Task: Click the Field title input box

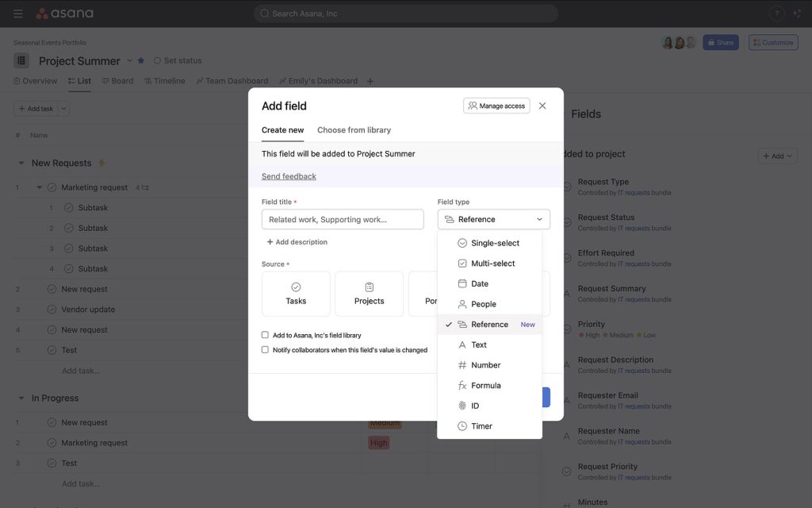Action: pos(342,218)
